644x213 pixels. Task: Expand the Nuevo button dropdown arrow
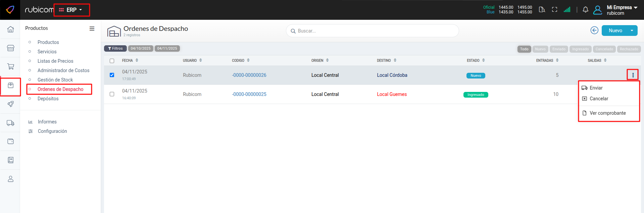click(x=632, y=31)
